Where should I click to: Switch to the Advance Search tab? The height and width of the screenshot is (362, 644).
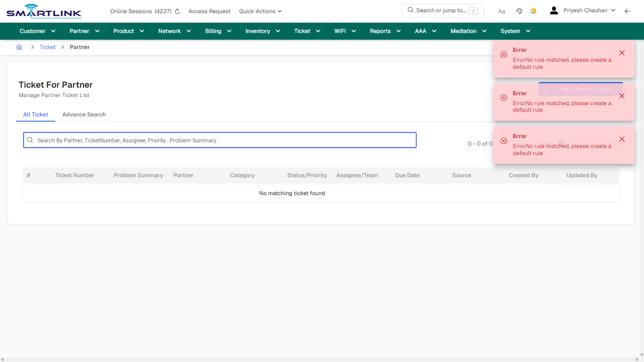[84, 115]
